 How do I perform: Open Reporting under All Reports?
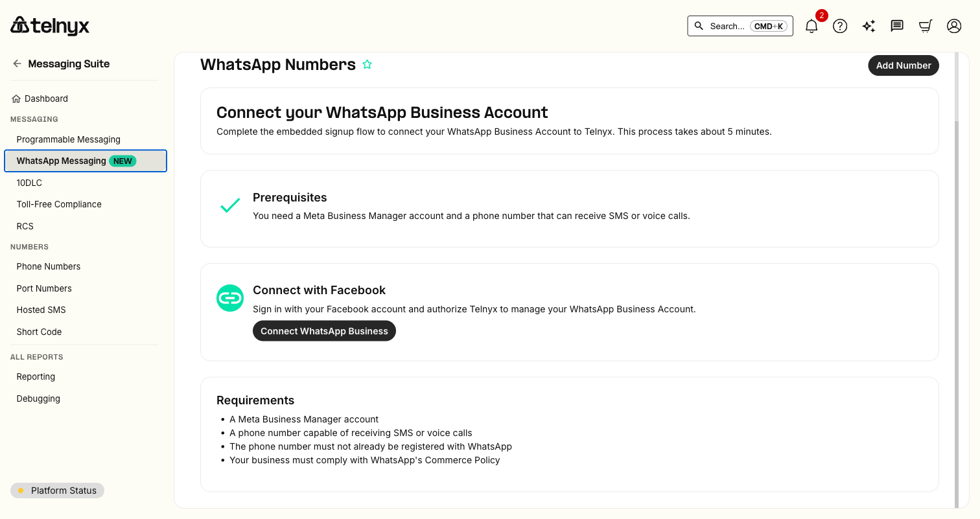coord(36,376)
